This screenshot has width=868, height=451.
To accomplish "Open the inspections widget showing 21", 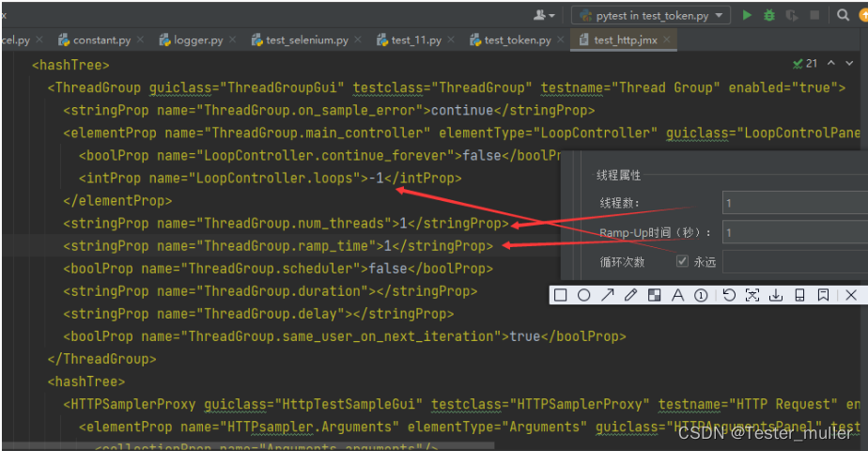I will pos(805,64).
